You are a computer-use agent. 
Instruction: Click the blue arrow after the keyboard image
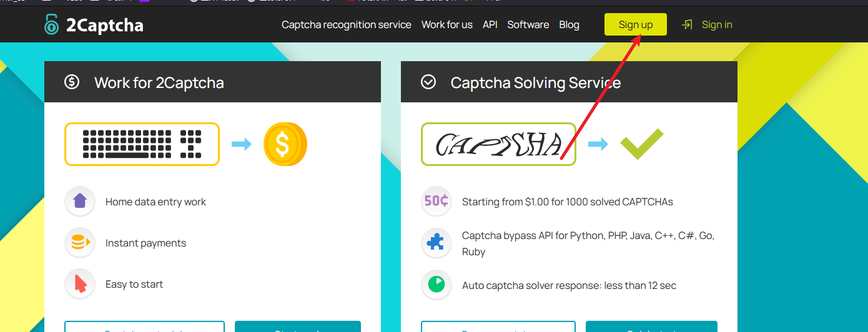pos(242,144)
